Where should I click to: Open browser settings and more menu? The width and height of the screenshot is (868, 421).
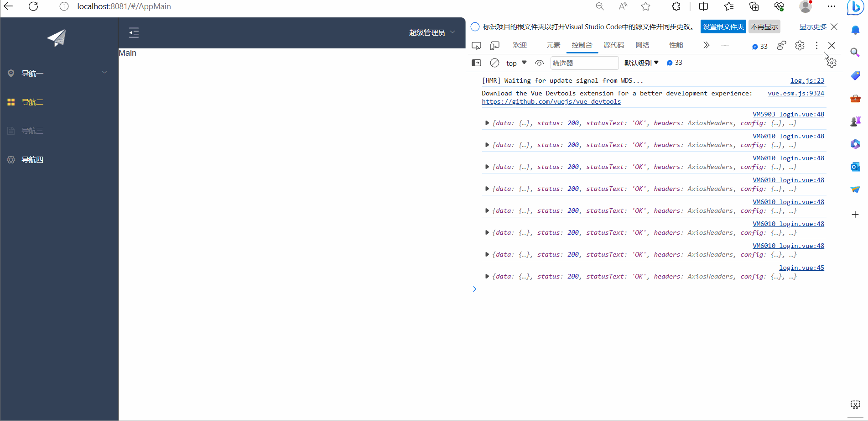coord(832,6)
